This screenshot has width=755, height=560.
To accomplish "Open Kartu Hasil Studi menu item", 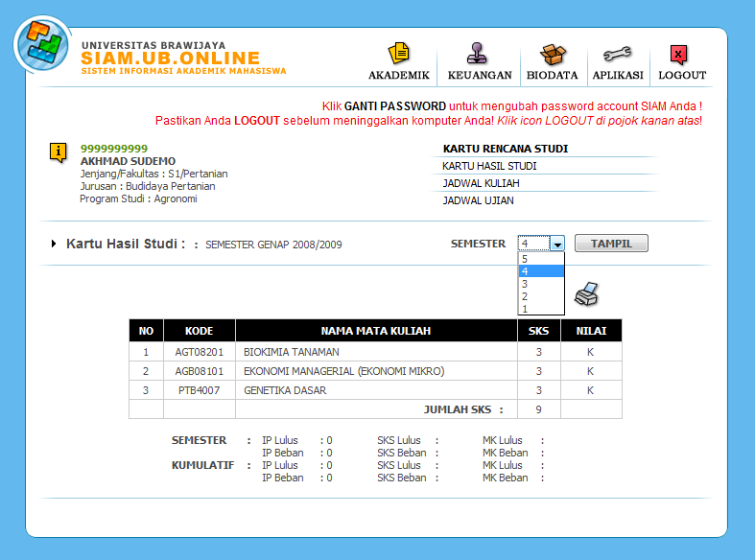I will coord(489,166).
